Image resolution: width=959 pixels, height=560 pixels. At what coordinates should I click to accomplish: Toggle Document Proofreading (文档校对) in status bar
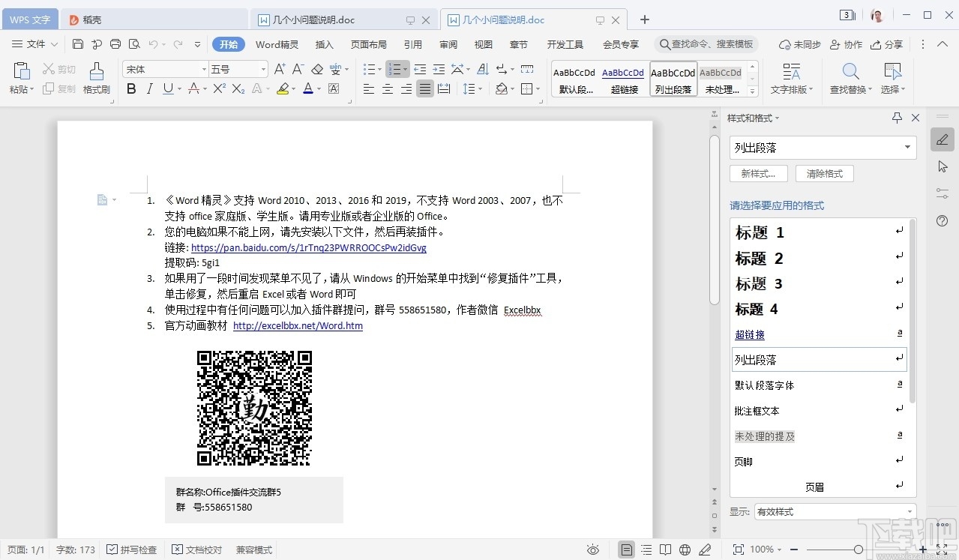pyautogui.click(x=197, y=550)
